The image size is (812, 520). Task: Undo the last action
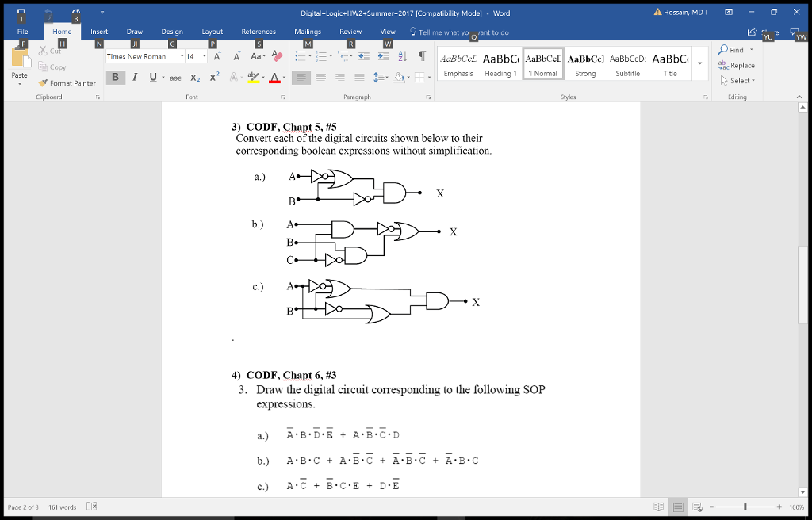point(48,13)
